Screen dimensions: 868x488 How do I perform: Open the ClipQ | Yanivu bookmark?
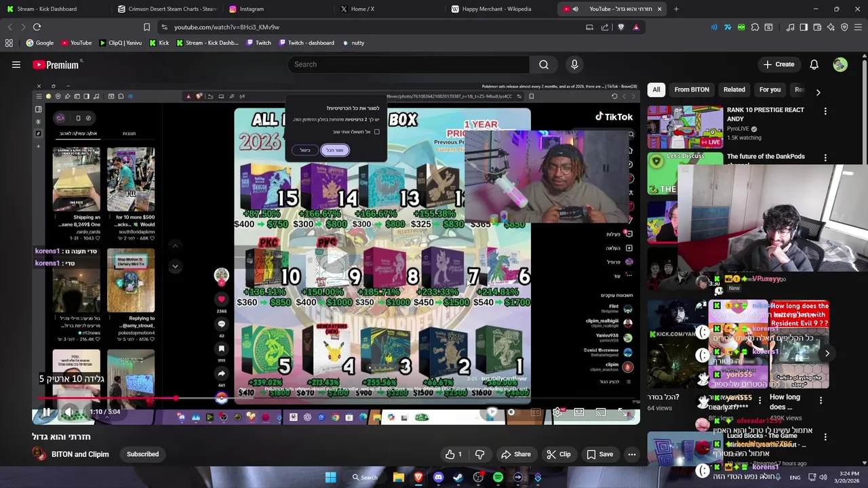[121, 43]
